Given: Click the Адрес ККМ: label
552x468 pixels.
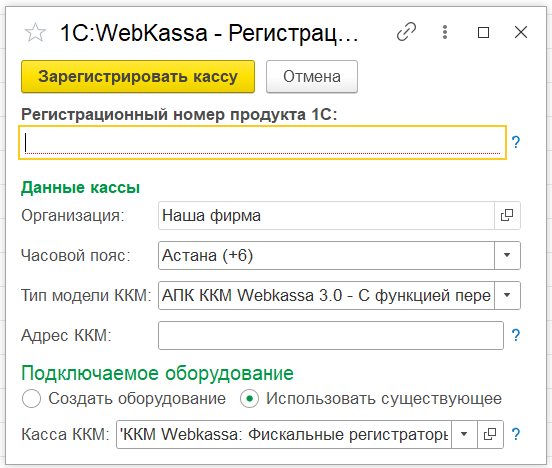Looking at the screenshot, I should (66, 335).
